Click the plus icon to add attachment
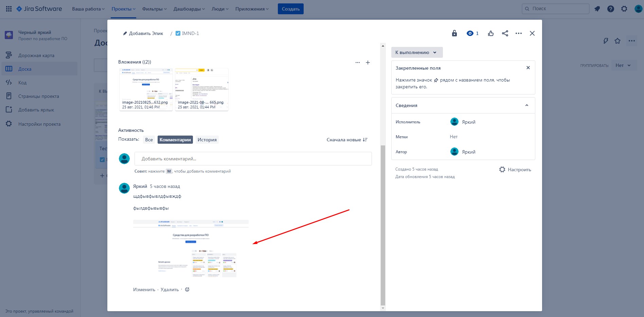Viewport: 644px width, 317px height. 368,63
